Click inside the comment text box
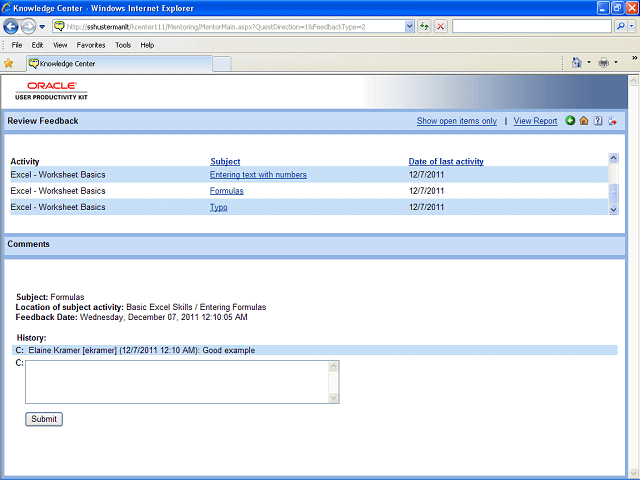The height and width of the screenshot is (480, 640). tap(177, 382)
